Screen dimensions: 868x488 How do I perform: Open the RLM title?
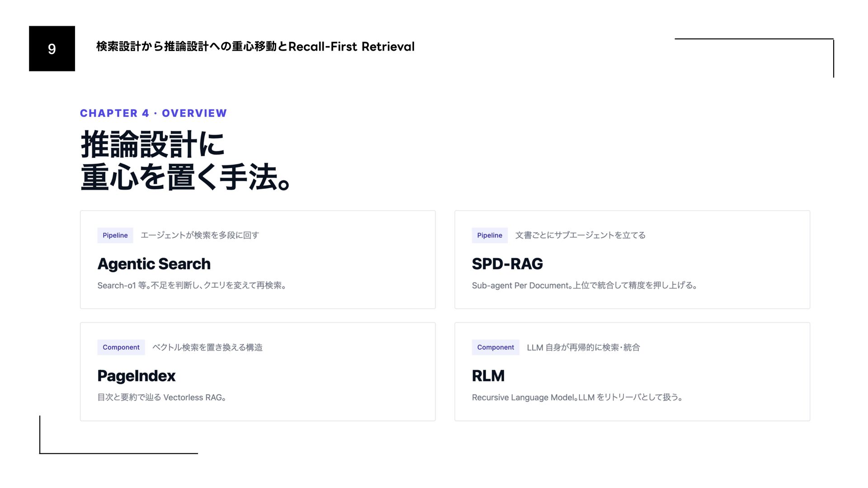tap(488, 376)
